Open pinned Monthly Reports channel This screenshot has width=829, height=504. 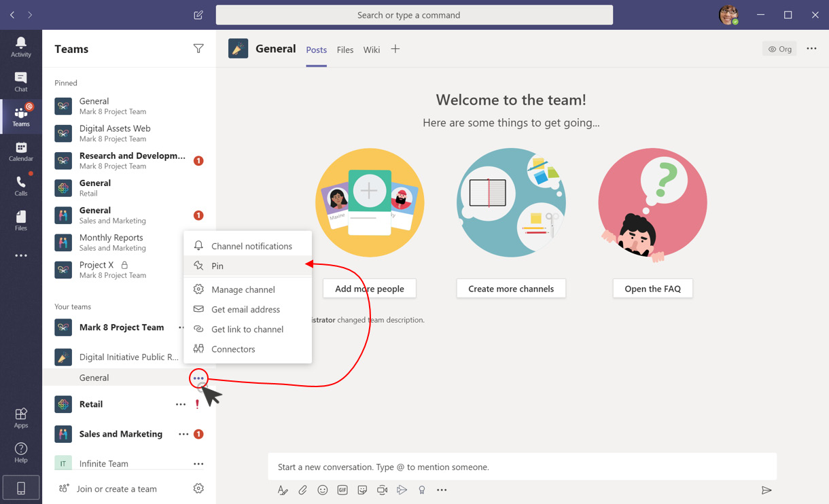coord(129,242)
